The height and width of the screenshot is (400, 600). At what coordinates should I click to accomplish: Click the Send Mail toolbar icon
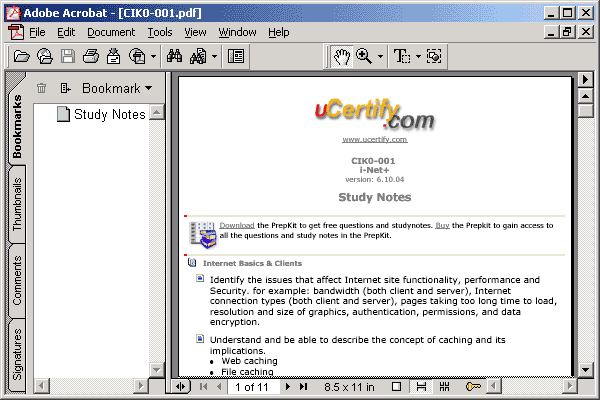pos(113,56)
